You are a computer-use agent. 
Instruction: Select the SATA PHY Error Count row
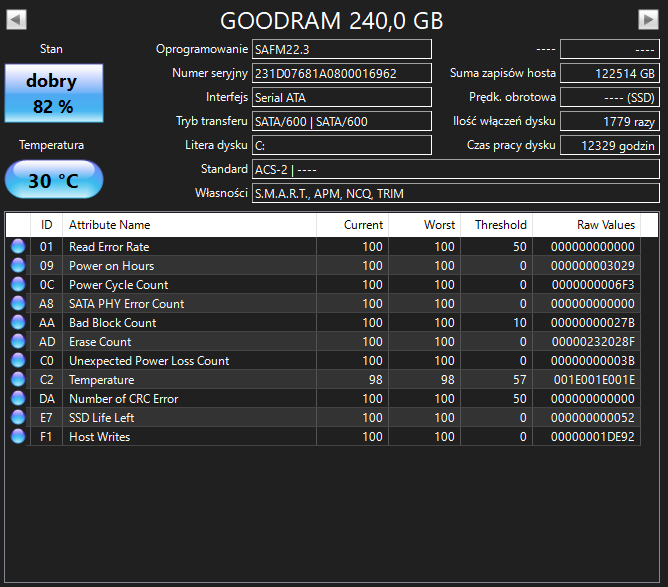(323, 303)
